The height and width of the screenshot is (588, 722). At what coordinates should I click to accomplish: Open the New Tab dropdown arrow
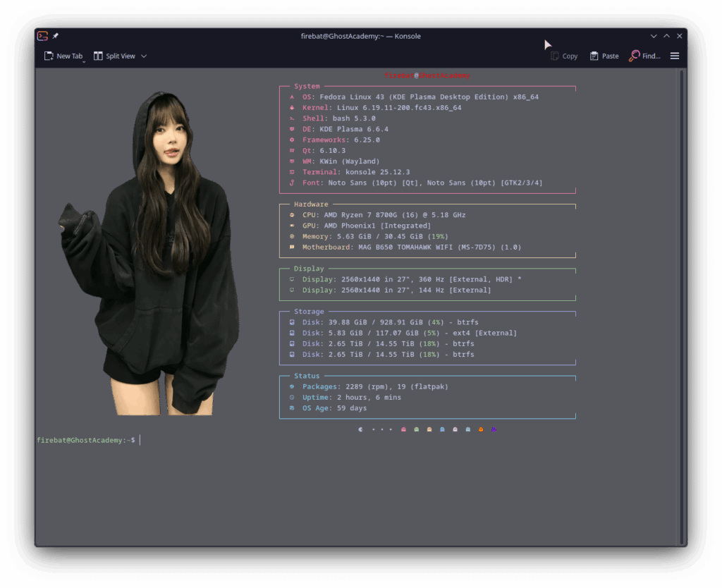[x=84, y=61]
